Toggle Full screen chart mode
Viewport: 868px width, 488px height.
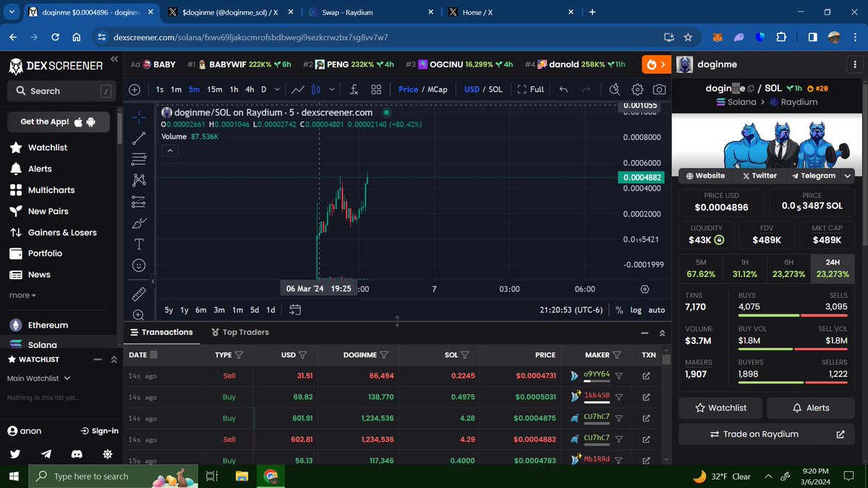[x=531, y=90]
